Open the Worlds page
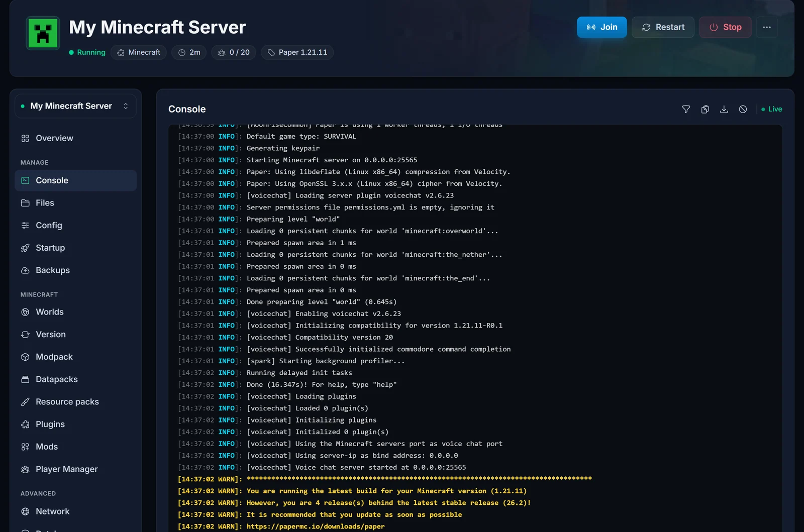Screen dimensions: 804x532 click(75, 312)
